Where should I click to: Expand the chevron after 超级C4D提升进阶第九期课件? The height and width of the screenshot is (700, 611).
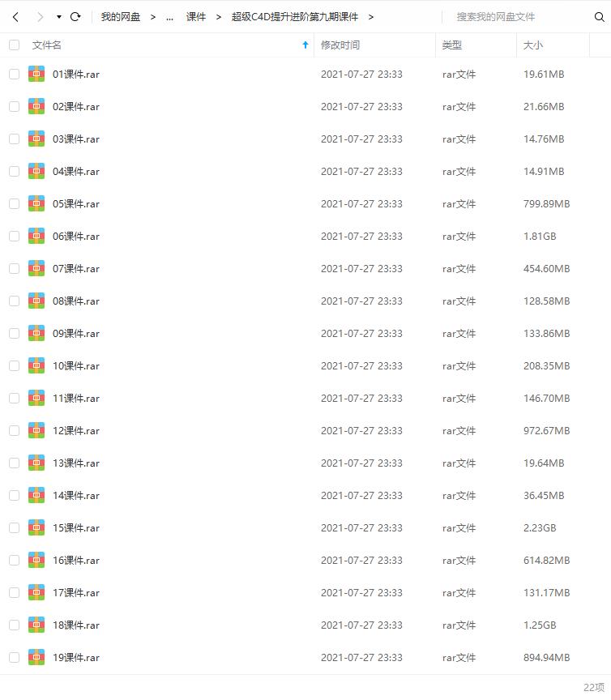[x=370, y=17]
